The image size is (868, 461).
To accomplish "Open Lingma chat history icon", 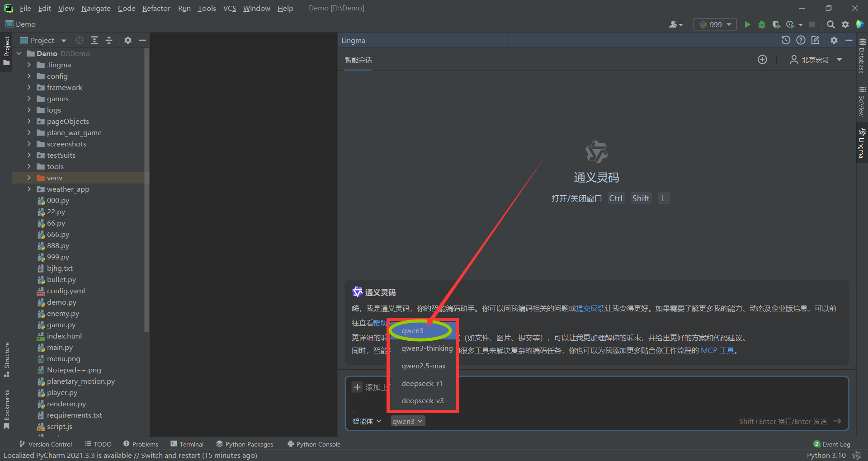I will (786, 40).
